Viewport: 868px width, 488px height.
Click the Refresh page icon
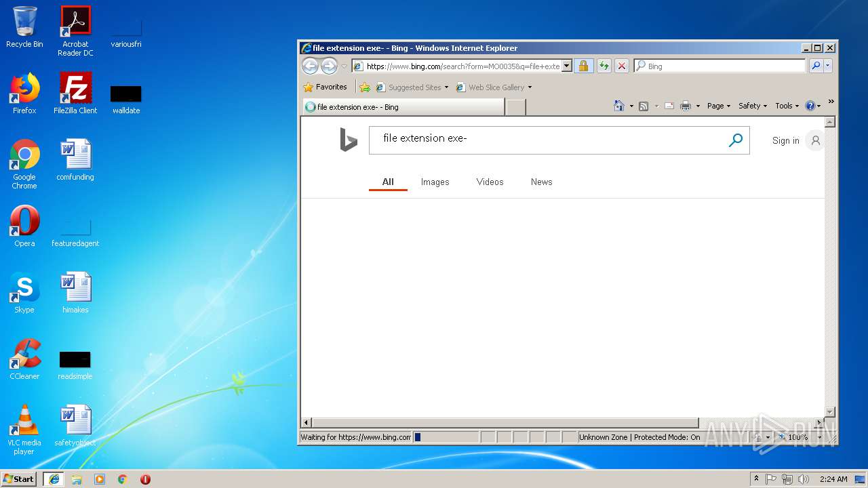(603, 66)
